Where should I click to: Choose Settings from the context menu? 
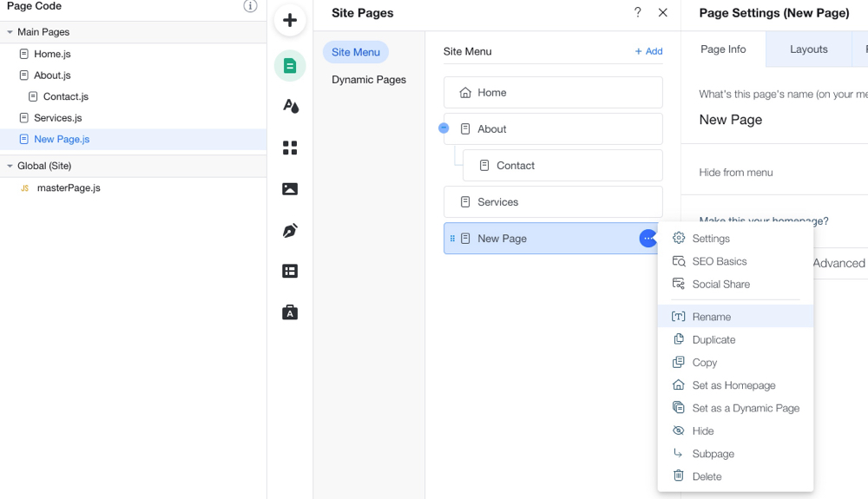click(735, 239)
